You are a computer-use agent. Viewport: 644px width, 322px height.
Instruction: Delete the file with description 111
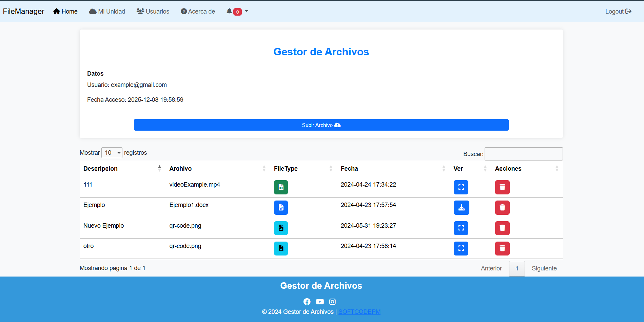(x=502, y=187)
